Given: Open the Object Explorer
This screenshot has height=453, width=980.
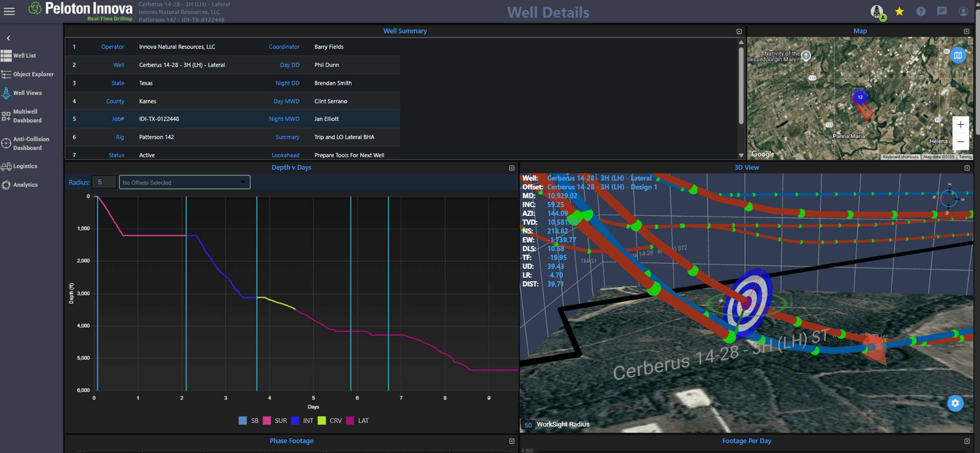Looking at the screenshot, I should [33, 74].
